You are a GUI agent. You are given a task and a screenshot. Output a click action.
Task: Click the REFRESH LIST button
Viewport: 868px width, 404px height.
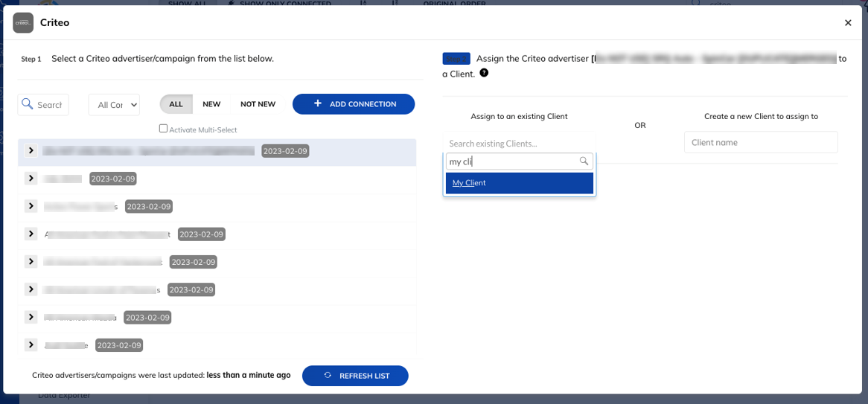coord(355,376)
